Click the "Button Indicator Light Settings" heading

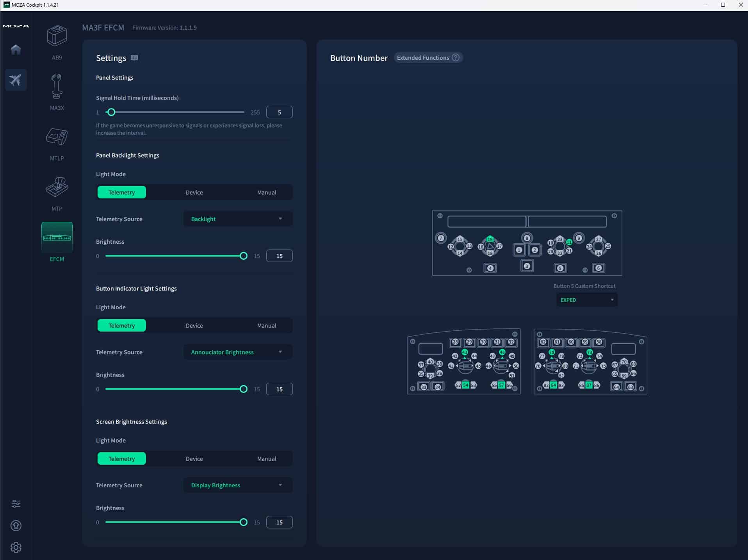point(136,288)
